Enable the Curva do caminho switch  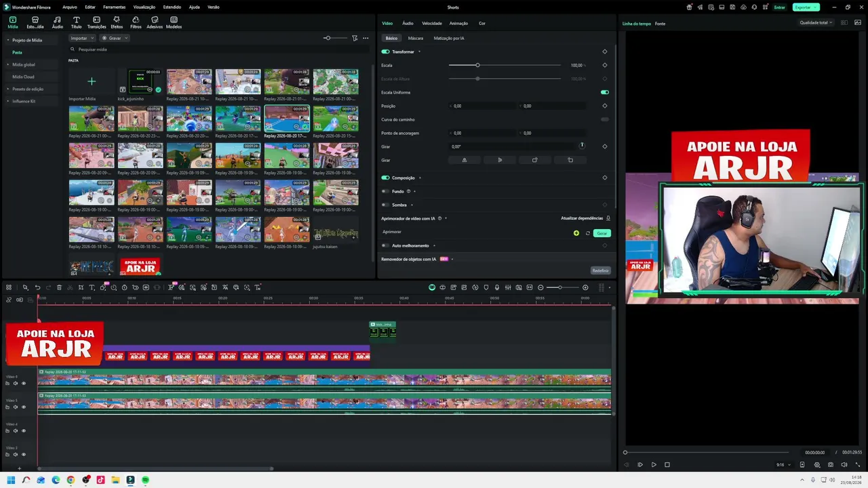pos(605,119)
